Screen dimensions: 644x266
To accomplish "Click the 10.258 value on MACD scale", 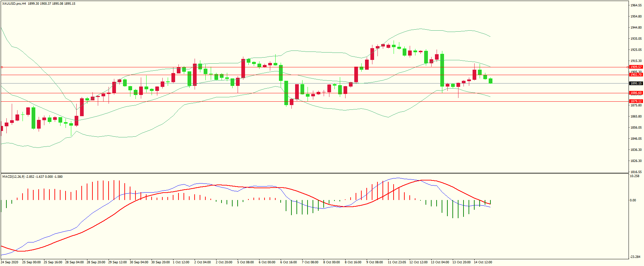I will click(635, 176).
